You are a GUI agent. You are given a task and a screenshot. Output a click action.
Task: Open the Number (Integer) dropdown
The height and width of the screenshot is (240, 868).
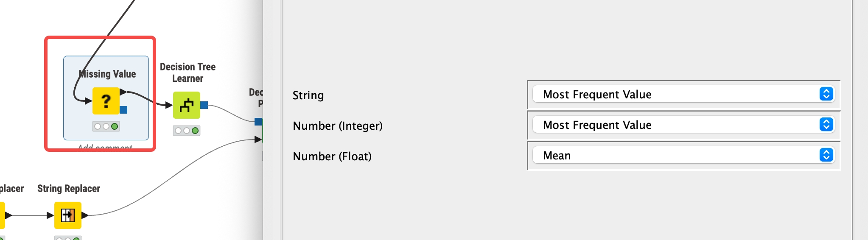(x=683, y=125)
